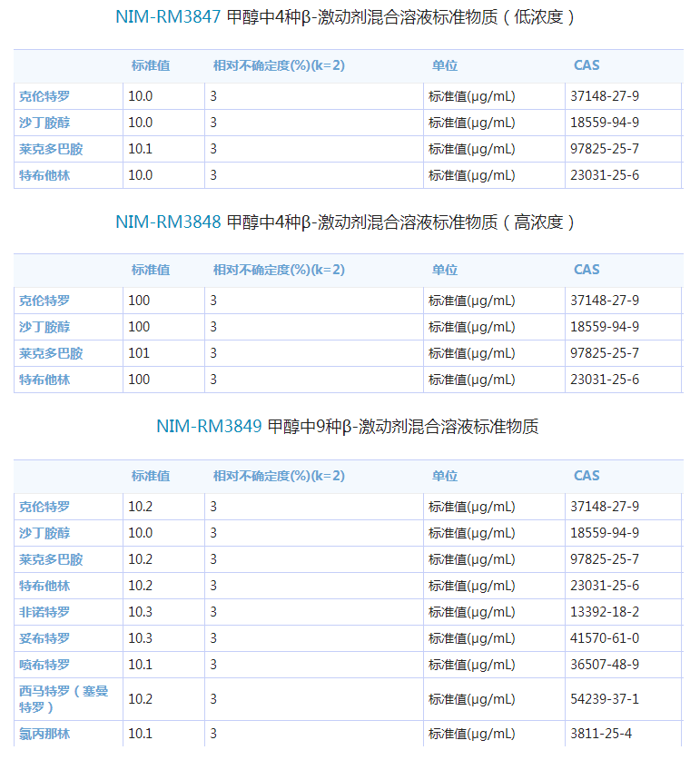Click 标准值 header in NIM-RM3848 table
This screenshot has height=760, width=700.
click(x=151, y=270)
